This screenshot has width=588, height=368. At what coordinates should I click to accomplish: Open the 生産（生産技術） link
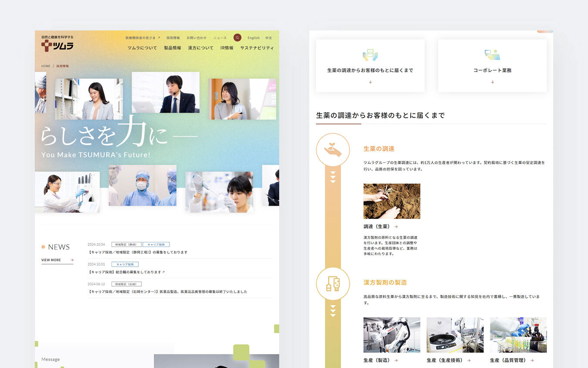pos(449,360)
